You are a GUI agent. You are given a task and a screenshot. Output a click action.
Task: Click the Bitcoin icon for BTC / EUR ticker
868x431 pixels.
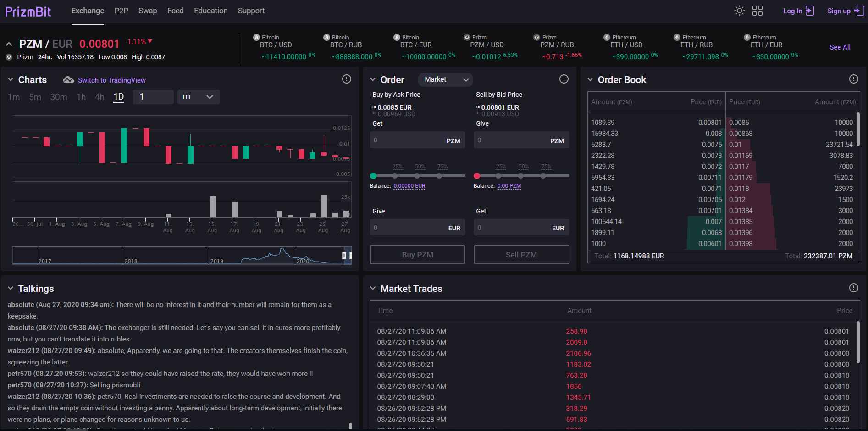(397, 37)
